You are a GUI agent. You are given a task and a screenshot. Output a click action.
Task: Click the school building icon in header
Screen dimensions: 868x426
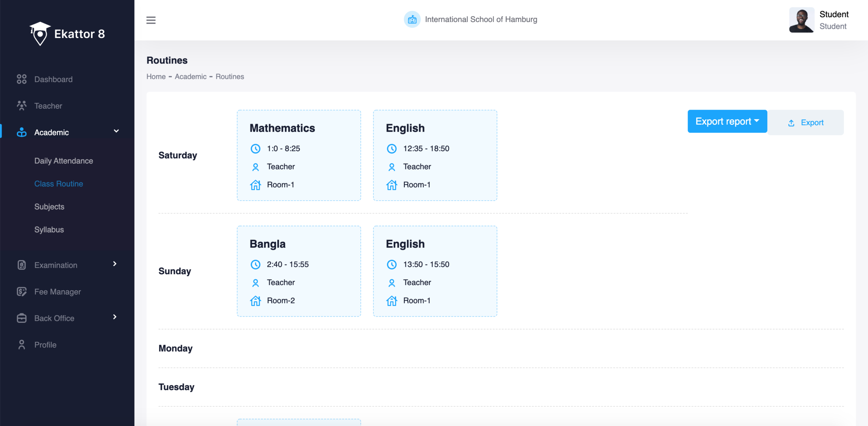pyautogui.click(x=412, y=20)
